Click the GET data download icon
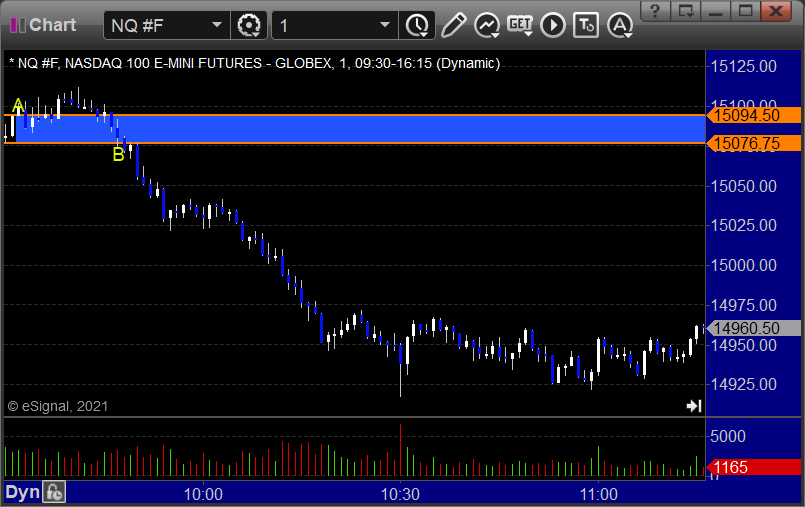805x507 pixels. 520,25
